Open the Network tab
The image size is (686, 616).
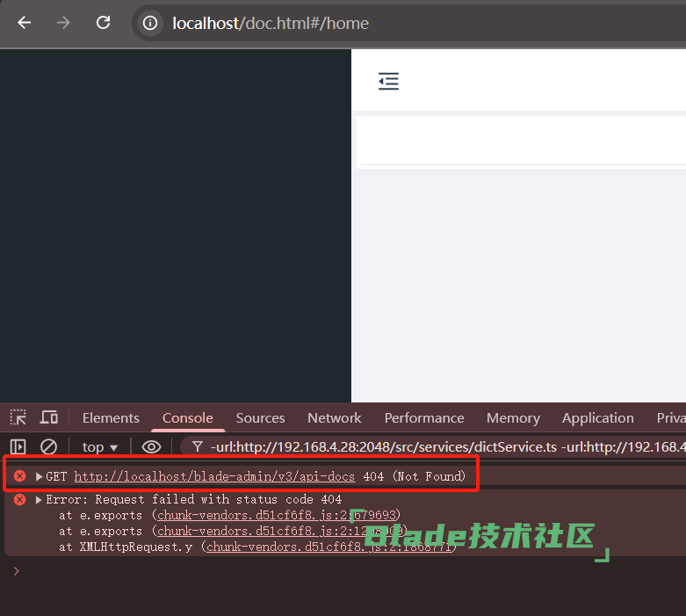point(334,417)
